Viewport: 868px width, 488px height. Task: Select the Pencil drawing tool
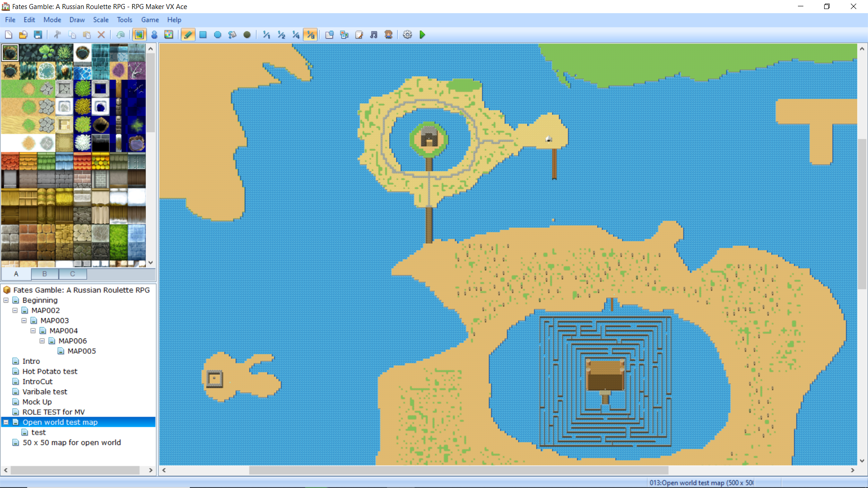(x=188, y=35)
